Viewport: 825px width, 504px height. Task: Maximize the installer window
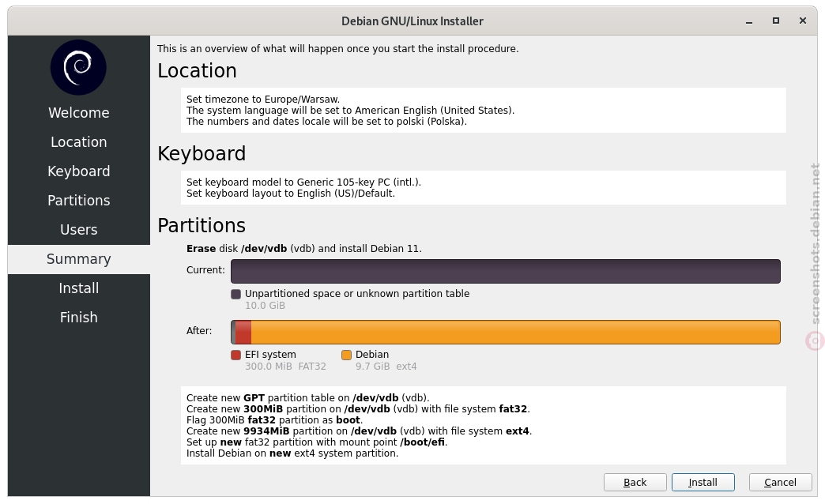[775, 21]
